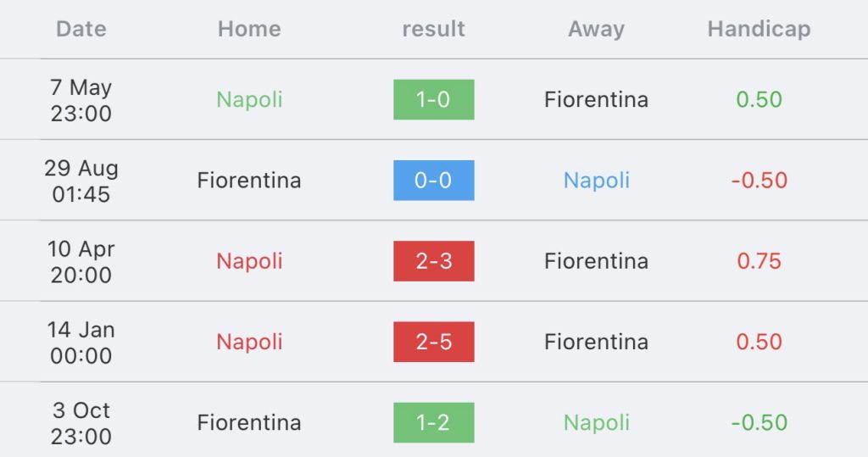The height and width of the screenshot is (457, 868).
Task: Open the red 2-3 result badge
Action: 433,261
